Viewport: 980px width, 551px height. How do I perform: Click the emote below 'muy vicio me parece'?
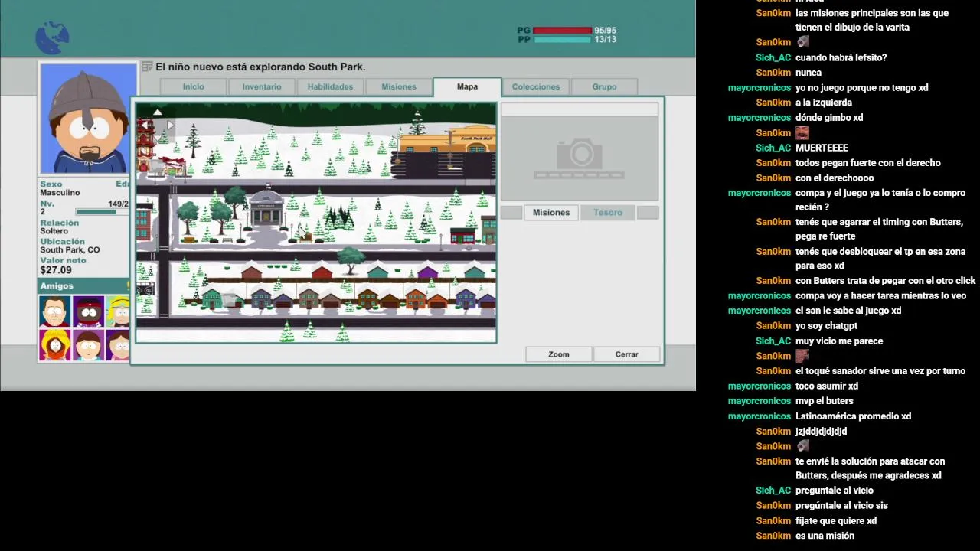pyautogui.click(x=802, y=356)
